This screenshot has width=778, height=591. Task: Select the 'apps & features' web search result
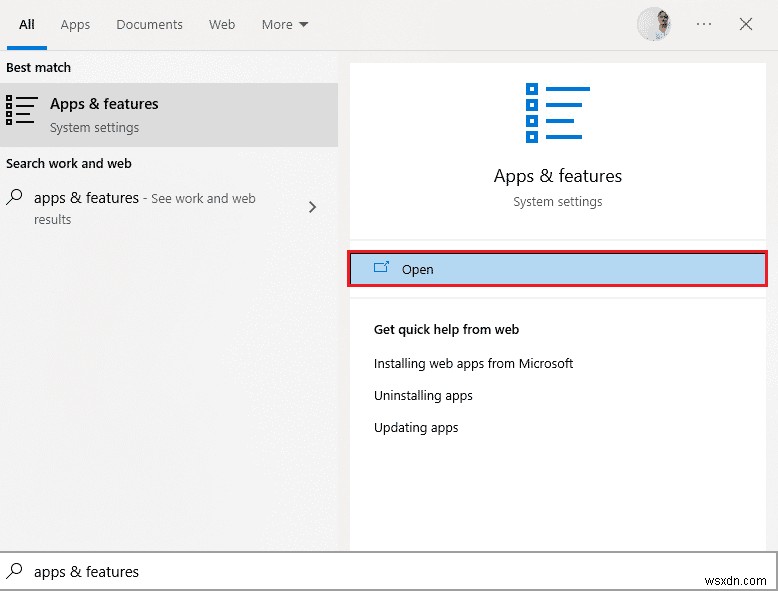coord(144,207)
